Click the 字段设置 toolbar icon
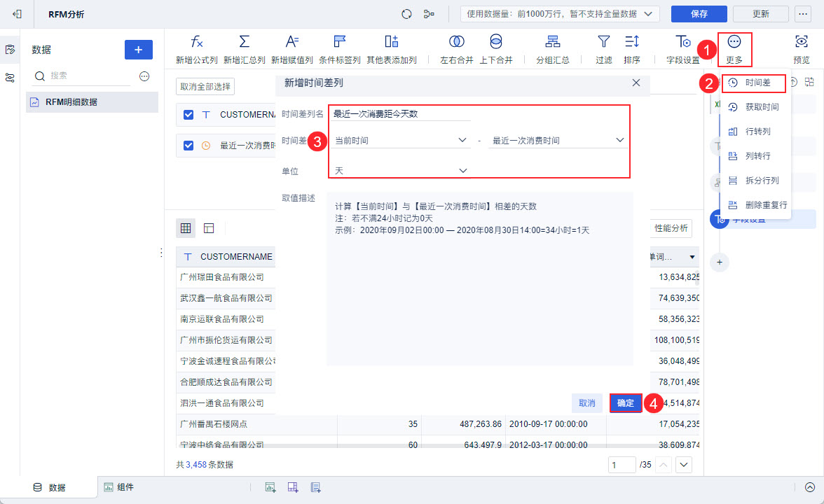 [682, 41]
